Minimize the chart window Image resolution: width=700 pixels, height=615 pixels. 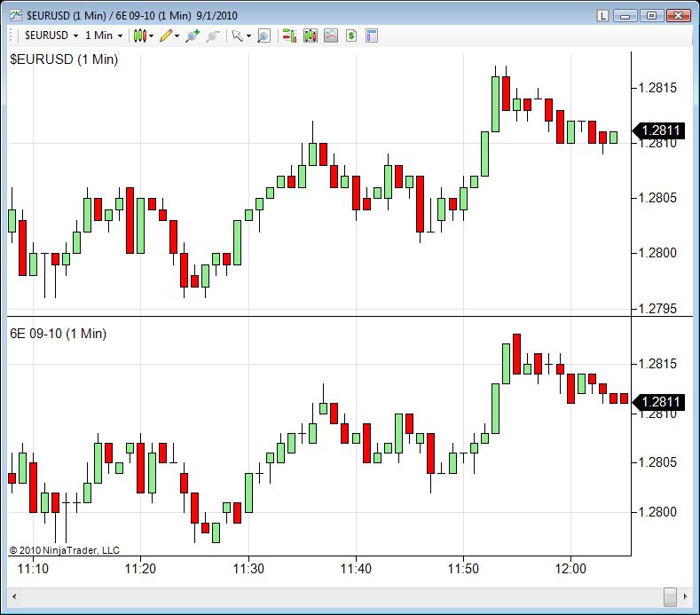(625, 16)
